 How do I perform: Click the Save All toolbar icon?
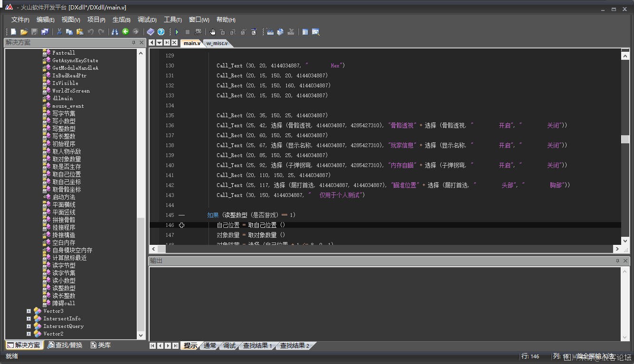(x=45, y=32)
